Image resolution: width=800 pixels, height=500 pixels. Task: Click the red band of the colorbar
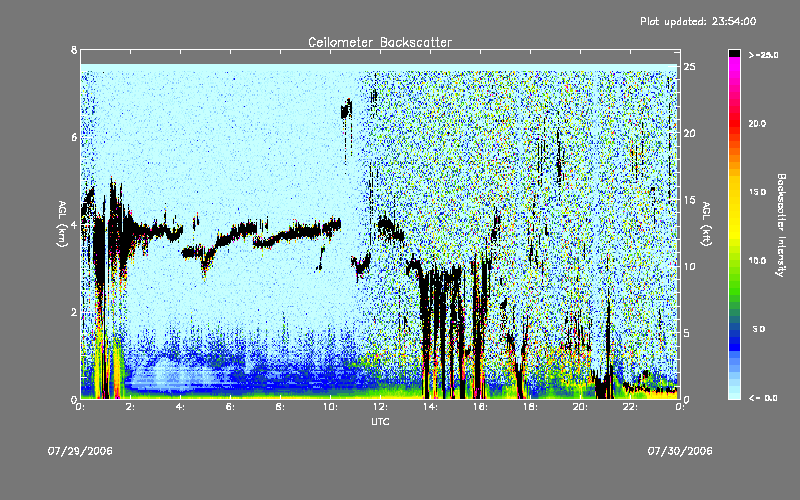734,125
